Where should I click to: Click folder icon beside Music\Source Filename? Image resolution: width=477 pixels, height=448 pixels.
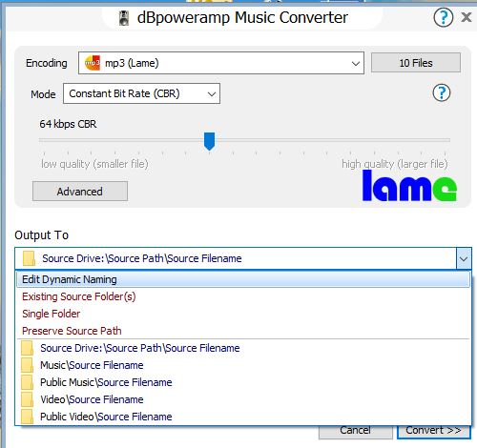(x=28, y=365)
